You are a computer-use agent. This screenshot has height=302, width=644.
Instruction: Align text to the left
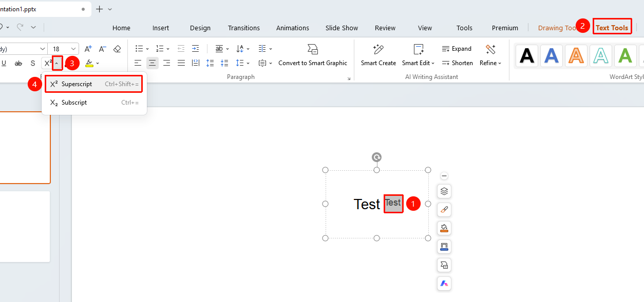(138, 63)
